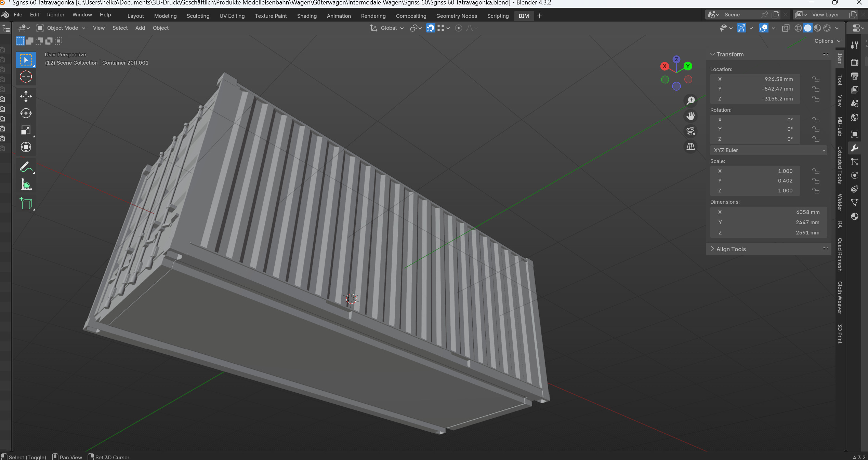868x460 pixels.
Task: Pick the Annotate tool
Action: (x=26, y=167)
